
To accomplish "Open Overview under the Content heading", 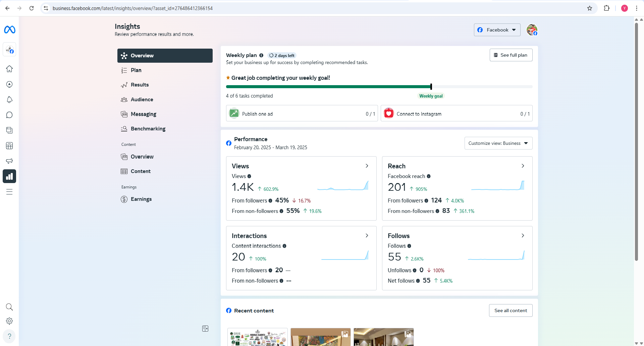I will 165,157.
